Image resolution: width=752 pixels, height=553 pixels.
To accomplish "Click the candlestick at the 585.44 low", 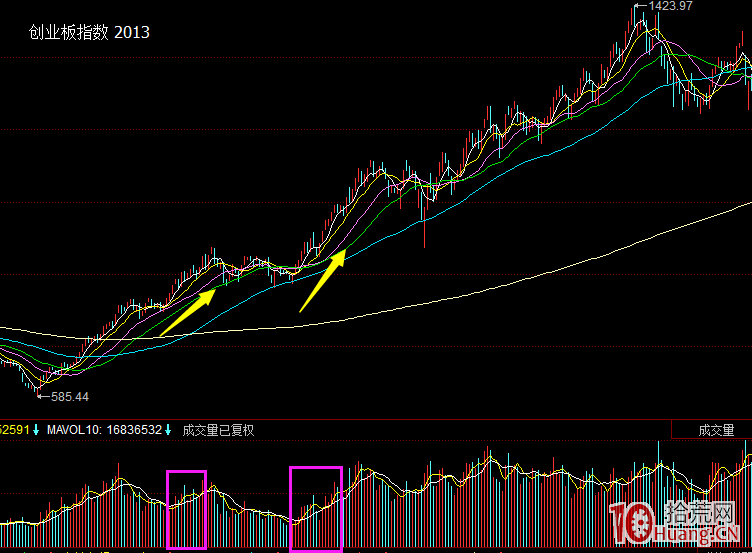I will coord(38,389).
